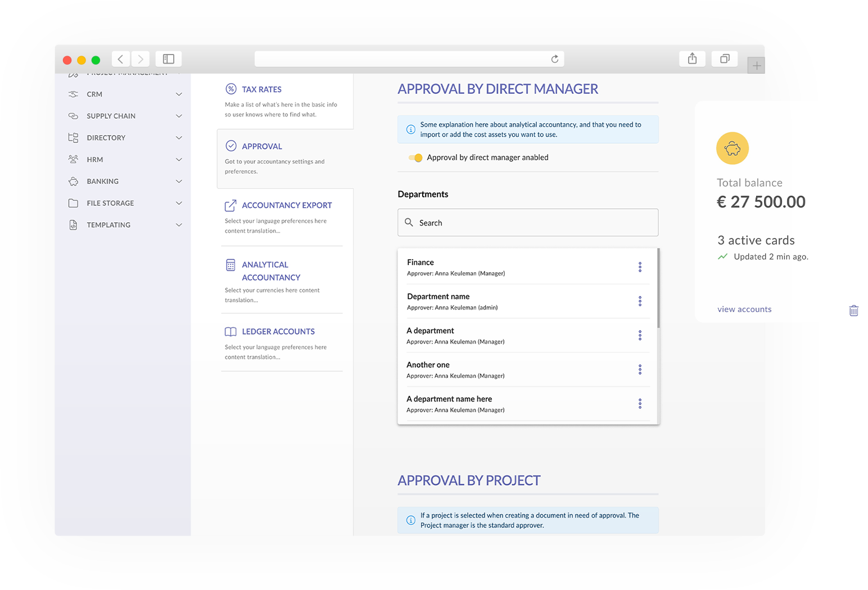Open the show all tabs icon
This screenshot has height=590, width=868.
click(725, 59)
